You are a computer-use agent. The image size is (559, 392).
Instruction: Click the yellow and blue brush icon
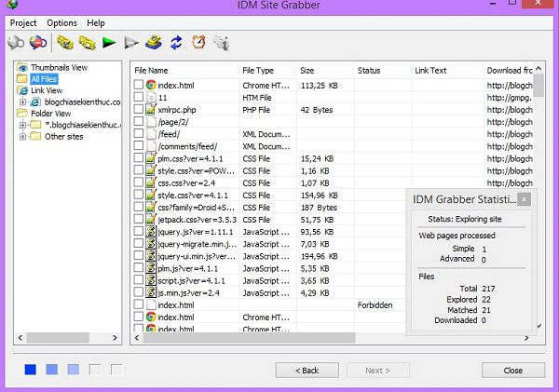(154, 43)
